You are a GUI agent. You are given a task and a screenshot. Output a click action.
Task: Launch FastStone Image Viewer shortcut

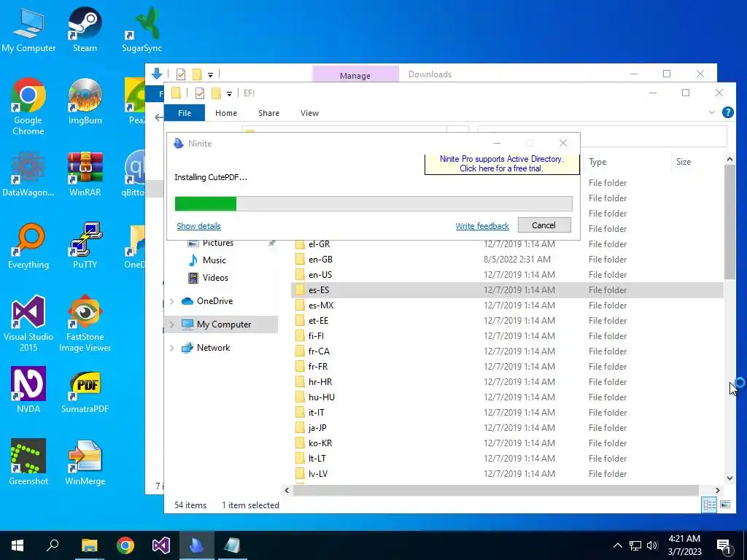click(x=85, y=323)
